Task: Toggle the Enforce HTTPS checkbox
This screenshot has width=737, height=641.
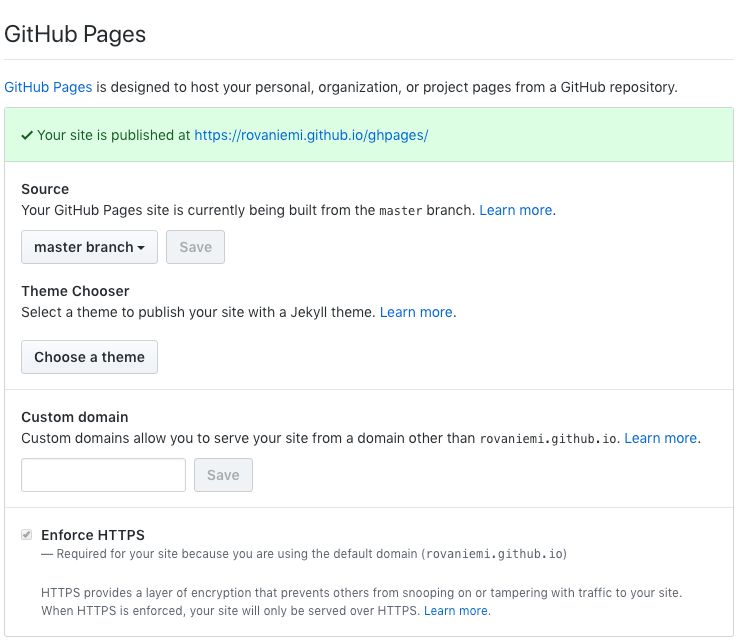Action: [x=27, y=535]
